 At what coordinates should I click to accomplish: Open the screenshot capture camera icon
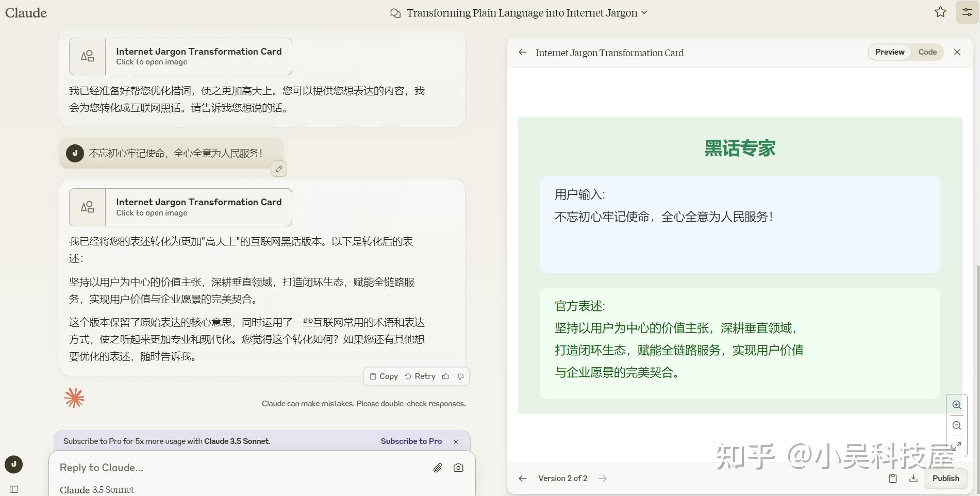pos(458,468)
